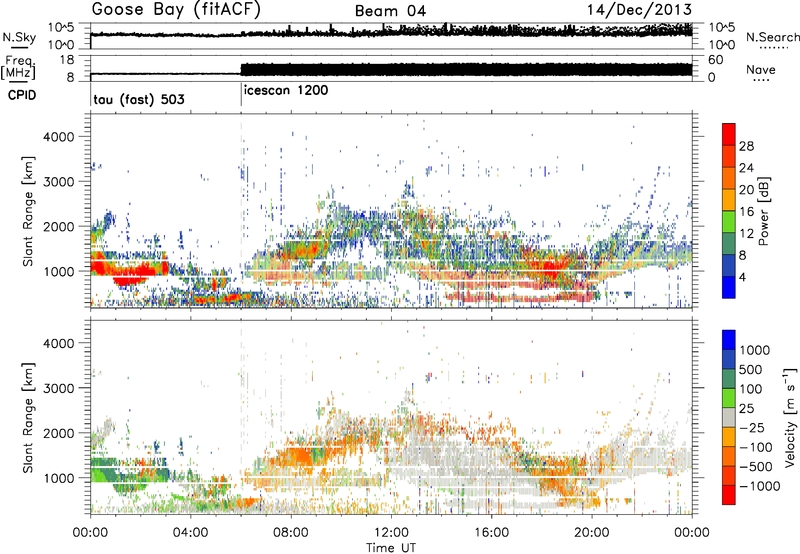Click the black icescan frequency band in the Freq panel

[x=466, y=69]
